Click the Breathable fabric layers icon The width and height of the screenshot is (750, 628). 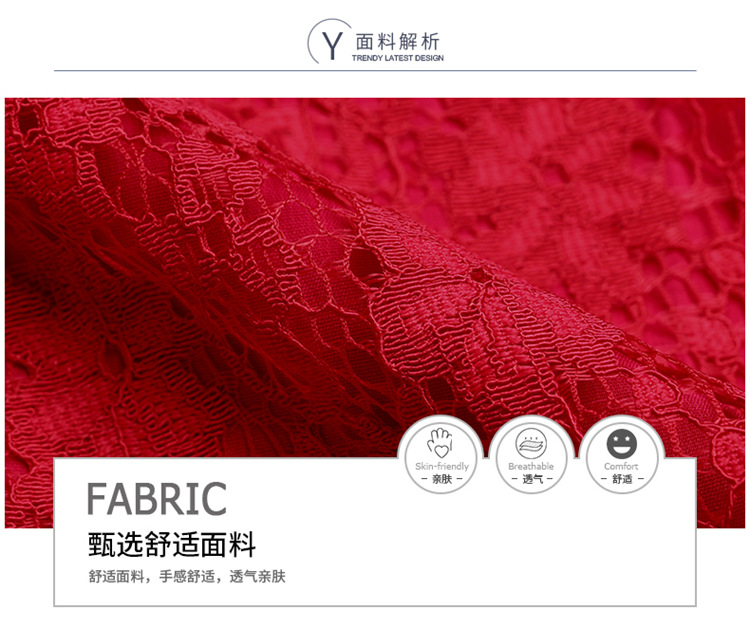(531, 443)
